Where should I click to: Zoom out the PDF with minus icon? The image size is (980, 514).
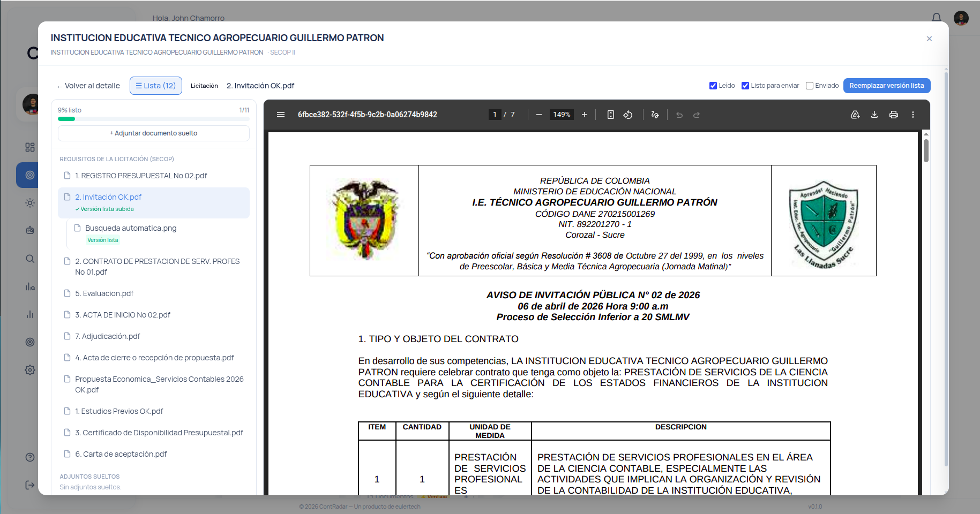(539, 115)
